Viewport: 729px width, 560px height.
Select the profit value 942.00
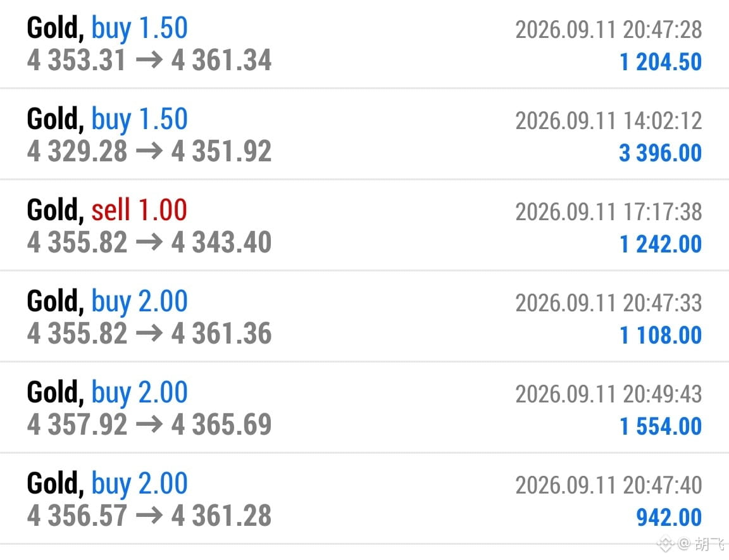[x=669, y=517]
